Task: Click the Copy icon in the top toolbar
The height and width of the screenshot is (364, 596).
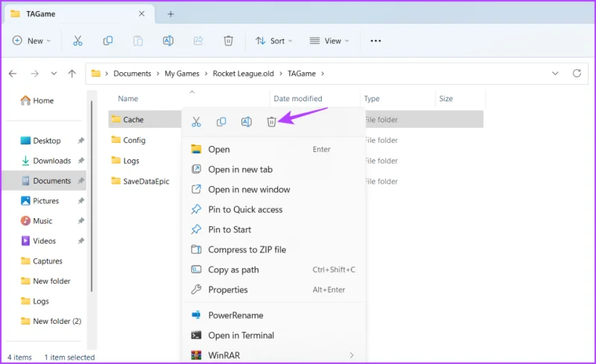Action: (108, 41)
